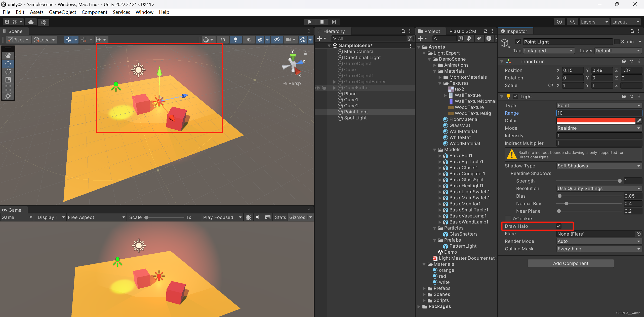Click the Stats button in Game view
Viewport: 644px width, 317px height.
click(280, 217)
